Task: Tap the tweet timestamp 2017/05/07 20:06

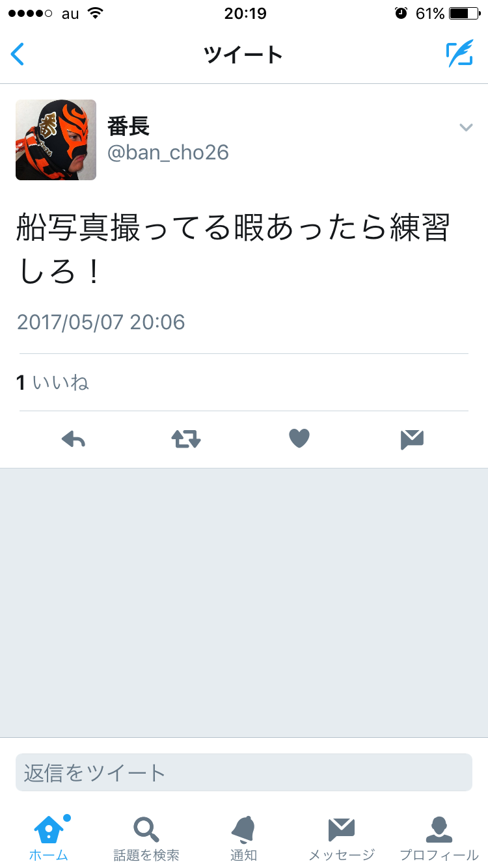Action: pos(101,322)
